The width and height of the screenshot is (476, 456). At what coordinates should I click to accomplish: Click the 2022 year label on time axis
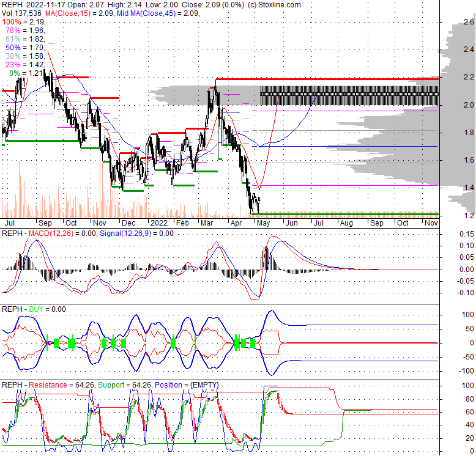click(159, 223)
